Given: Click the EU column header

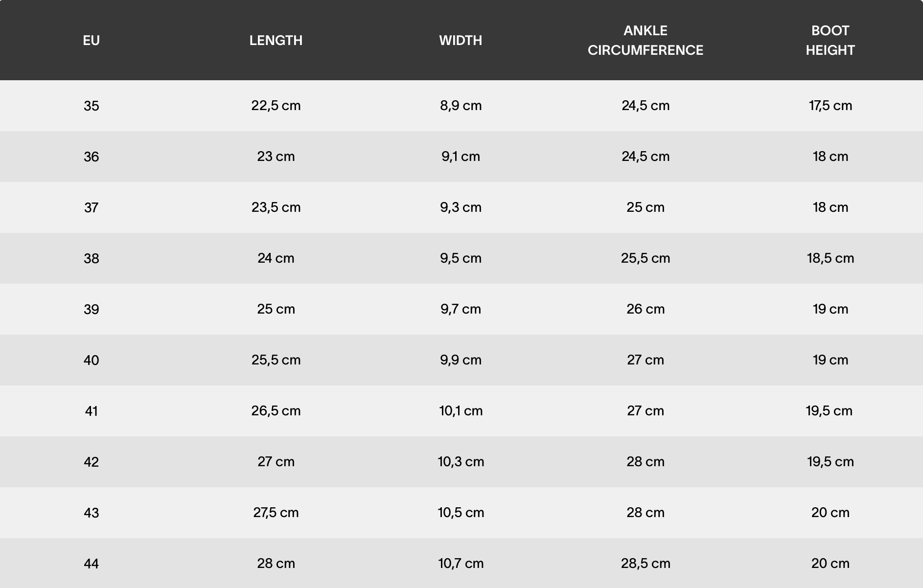Looking at the screenshot, I should 92,40.
